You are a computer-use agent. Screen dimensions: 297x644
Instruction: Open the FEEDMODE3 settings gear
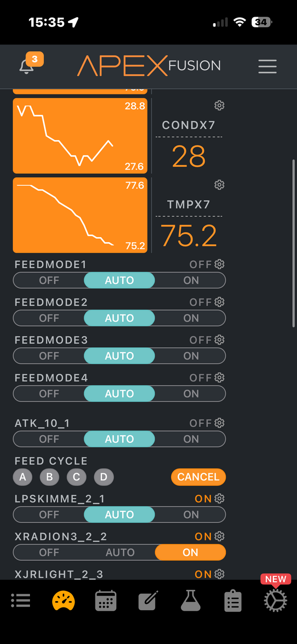[x=219, y=340]
